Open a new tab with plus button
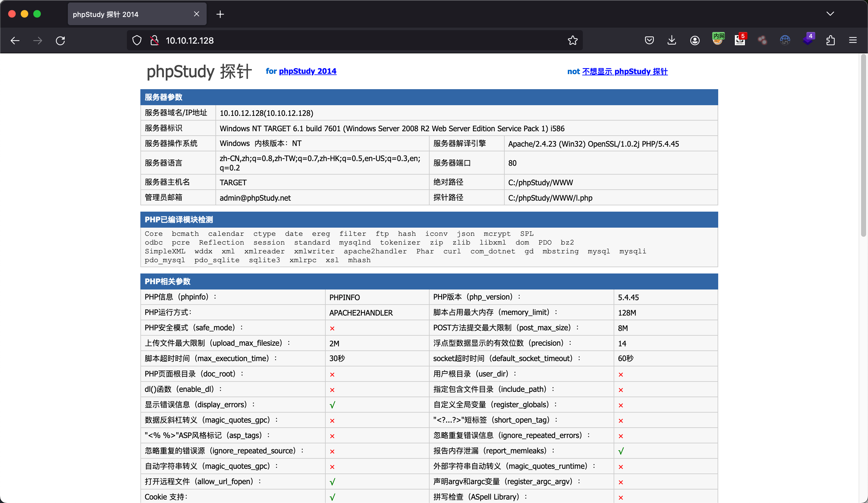868x503 pixels. (220, 14)
